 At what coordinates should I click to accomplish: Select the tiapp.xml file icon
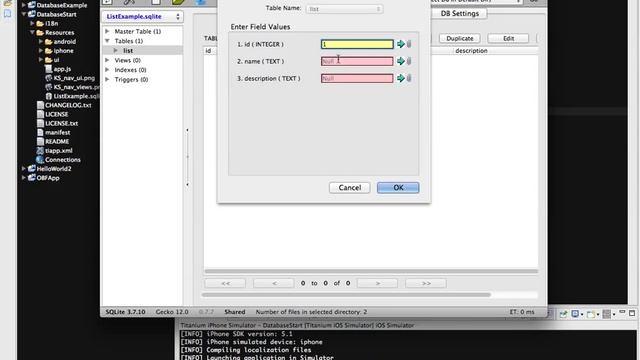pyautogui.click(x=40, y=151)
